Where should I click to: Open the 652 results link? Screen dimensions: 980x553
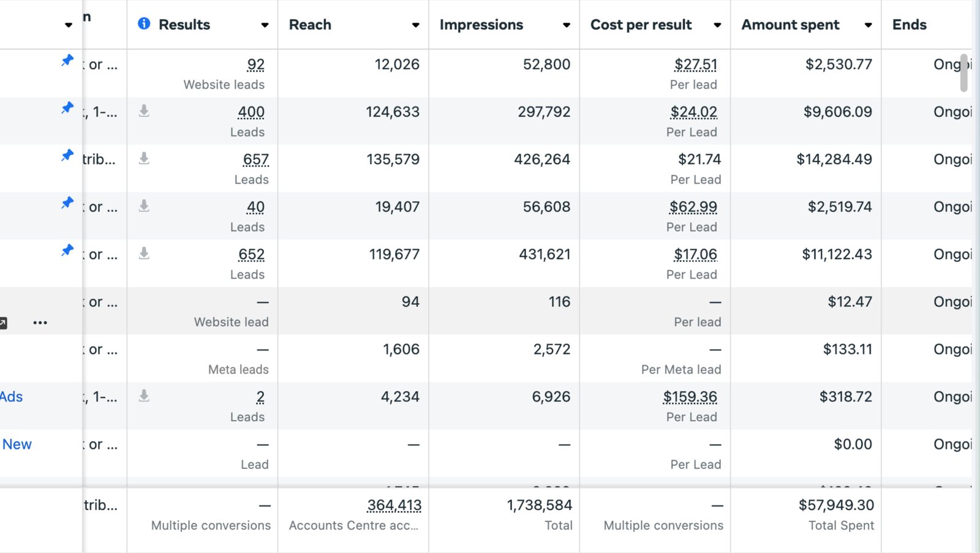click(252, 254)
